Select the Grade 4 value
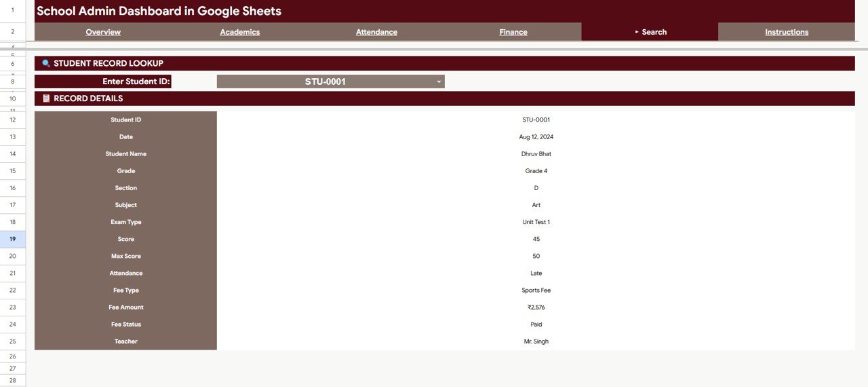 [x=536, y=170]
